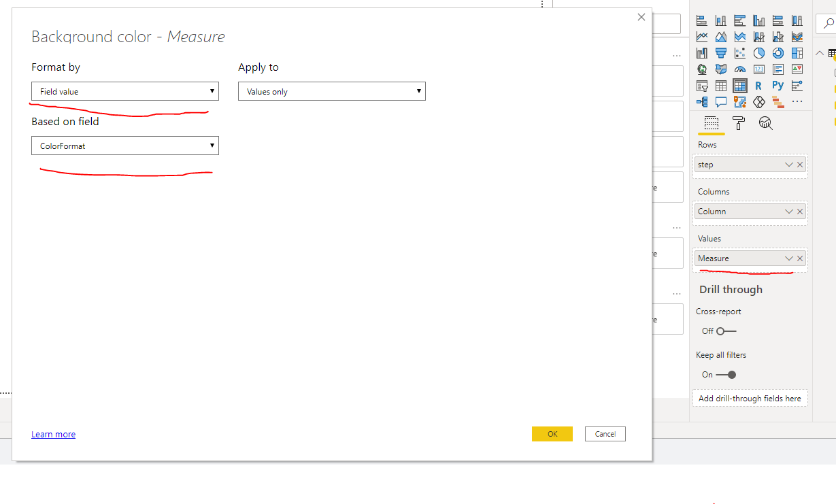The height and width of the screenshot is (504, 836).
Task: Select the Stacked area chart visual
Action: (740, 37)
